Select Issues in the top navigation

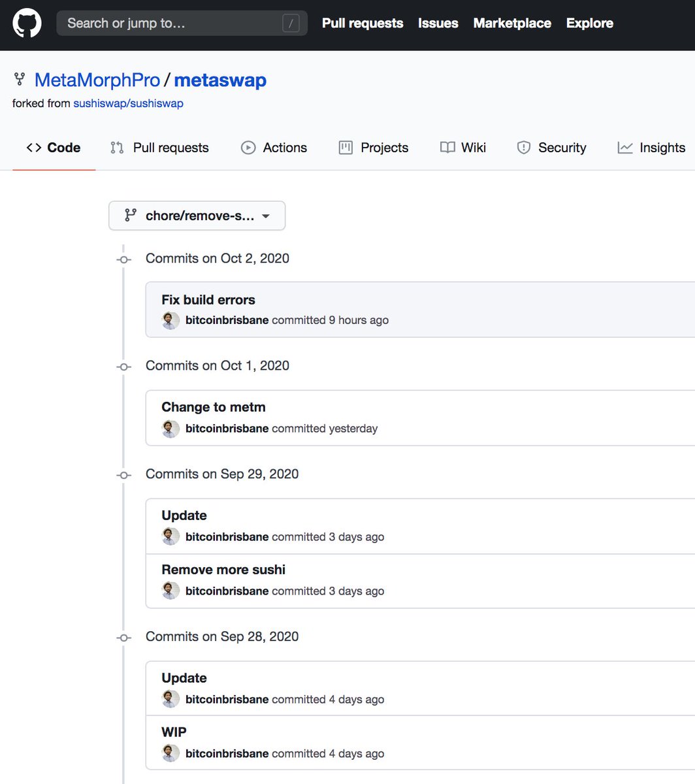438,23
